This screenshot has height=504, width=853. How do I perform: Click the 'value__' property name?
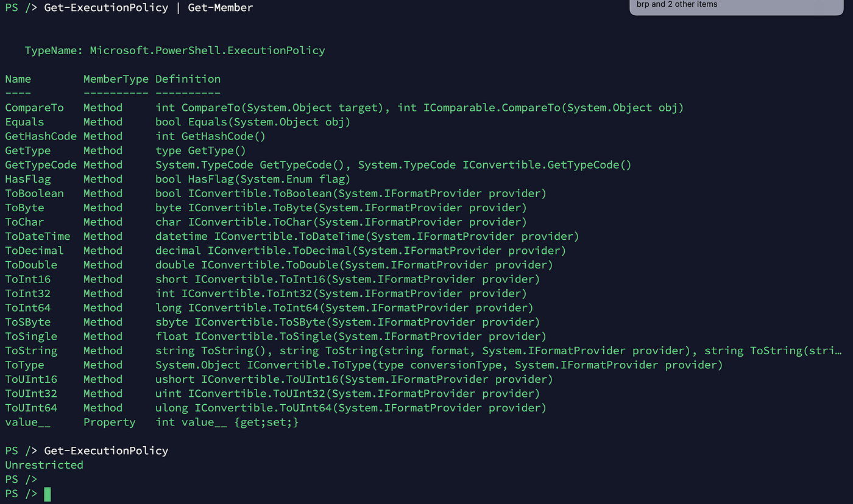point(28,422)
